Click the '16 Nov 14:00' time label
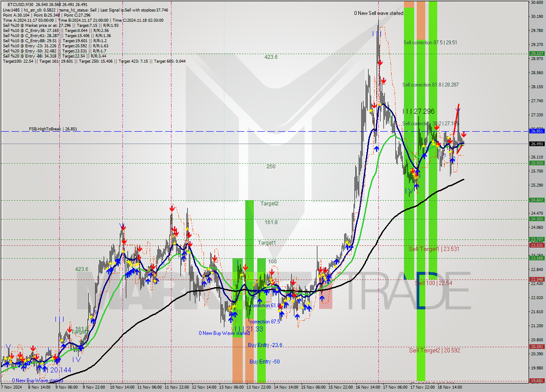The image size is (546, 392). [x=369, y=387]
